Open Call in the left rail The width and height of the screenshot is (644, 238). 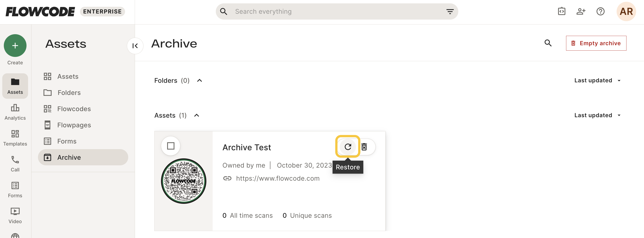pyautogui.click(x=15, y=164)
